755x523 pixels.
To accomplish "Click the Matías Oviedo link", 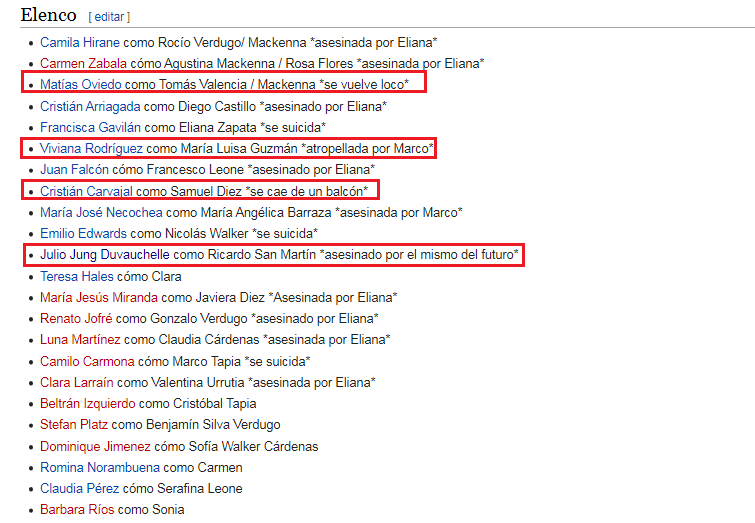I will [81, 84].
